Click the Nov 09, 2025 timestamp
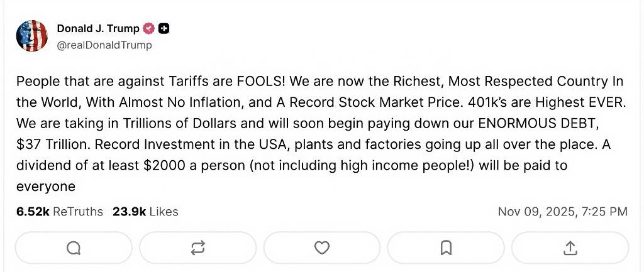 pos(562,212)
